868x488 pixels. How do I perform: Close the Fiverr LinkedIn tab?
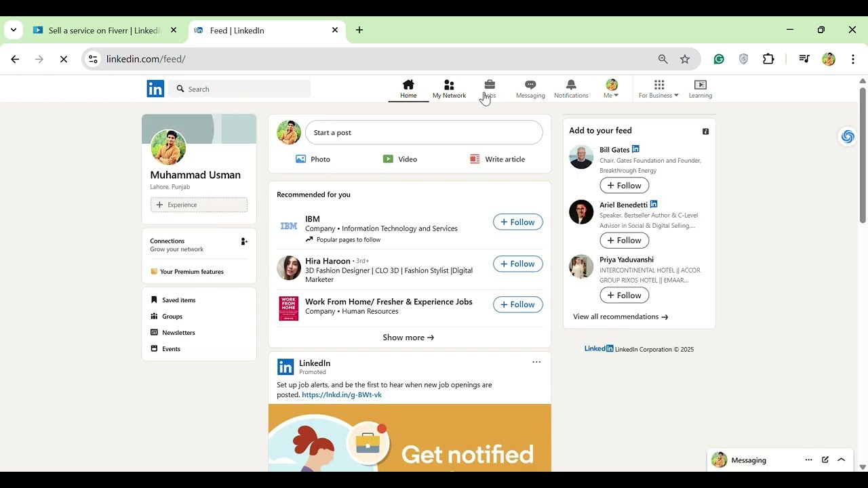(174, 30)
